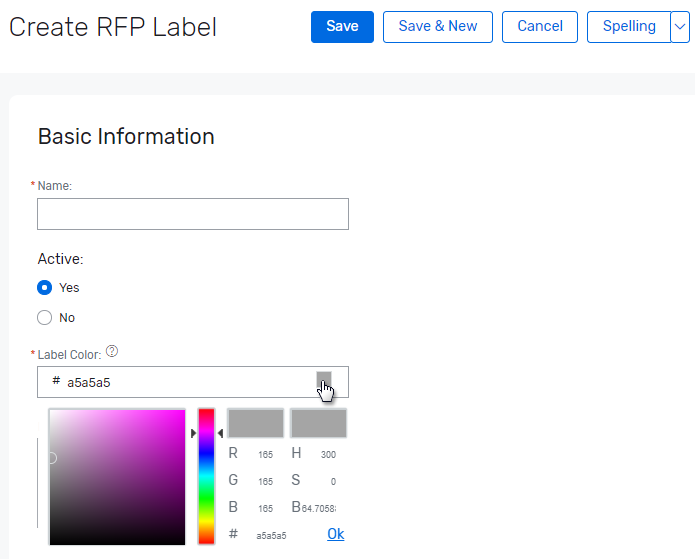This screenshot has height=559, width=695.
Task: Pick a color in the saturation gradient square
Action: tap(117, 476)
